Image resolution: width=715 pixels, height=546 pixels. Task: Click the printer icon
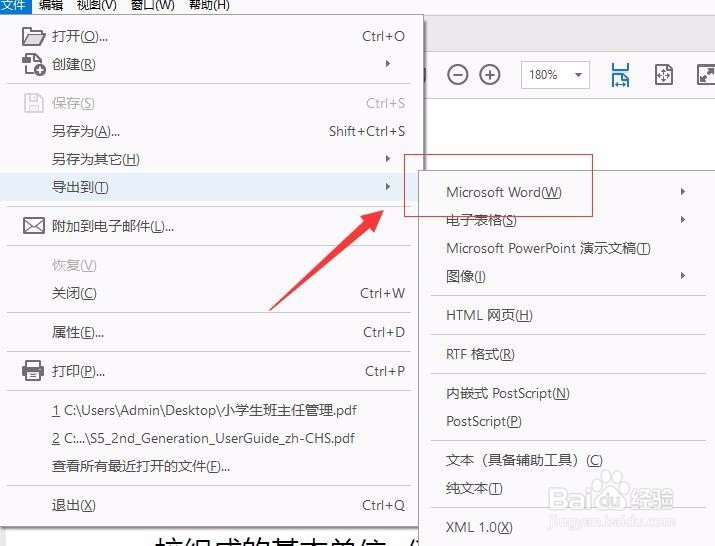pos(33,370)
